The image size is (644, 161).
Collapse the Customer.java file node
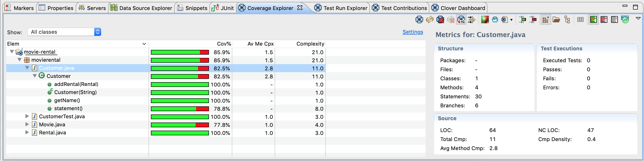(27, 68)
